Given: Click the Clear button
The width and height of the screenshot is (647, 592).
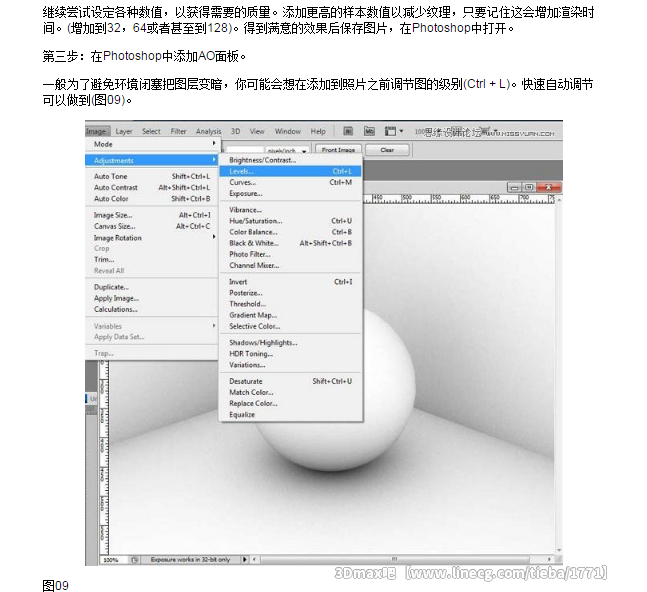Looking at the screenshot, I should pyautogui.click(x=387, y=150).
